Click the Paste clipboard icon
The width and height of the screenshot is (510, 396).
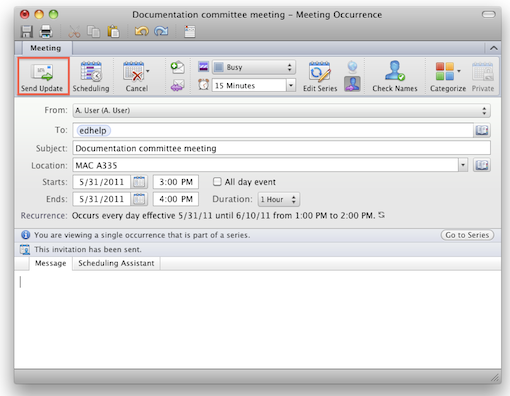coord(113,32)
